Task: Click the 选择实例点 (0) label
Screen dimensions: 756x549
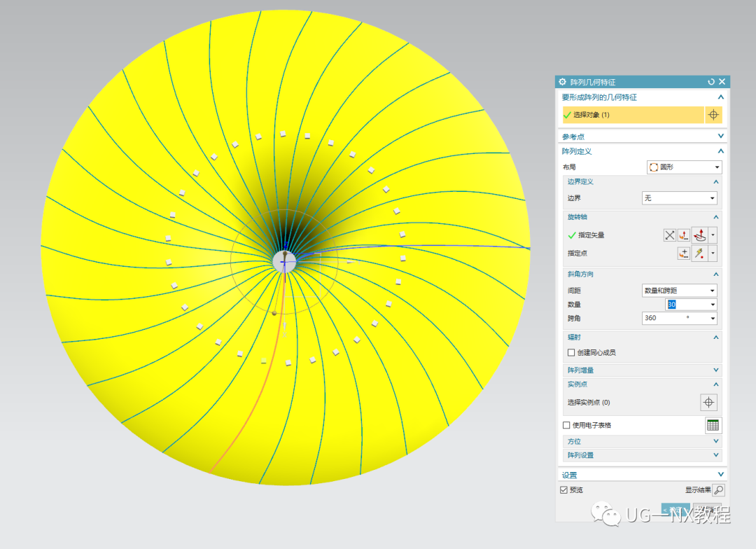Action: [589, 403]
